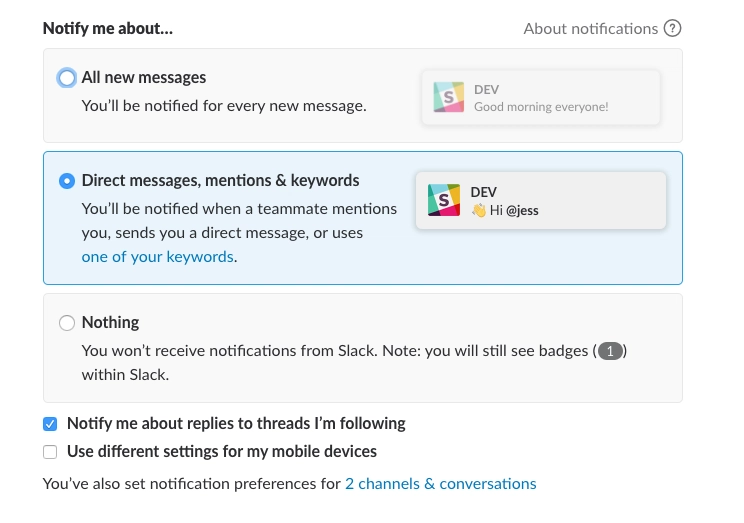Viewport: 744px width, 523px height.
Task: Click the Slack logo in Hi @jess preview
Action: click(x=444, y=200)
